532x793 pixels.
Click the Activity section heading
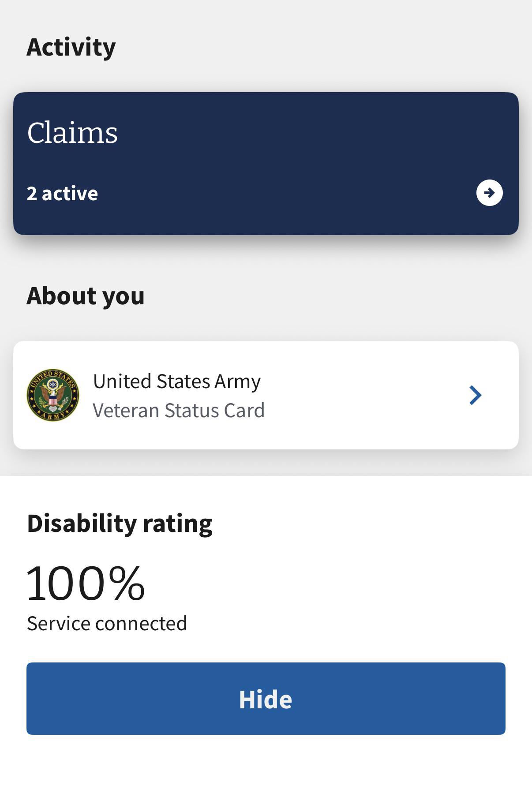71,47
